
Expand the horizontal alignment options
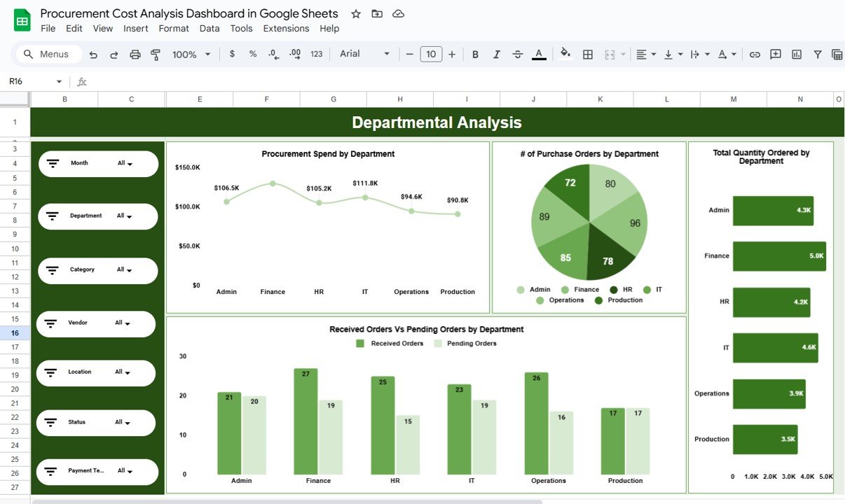(x=652, y=54)
